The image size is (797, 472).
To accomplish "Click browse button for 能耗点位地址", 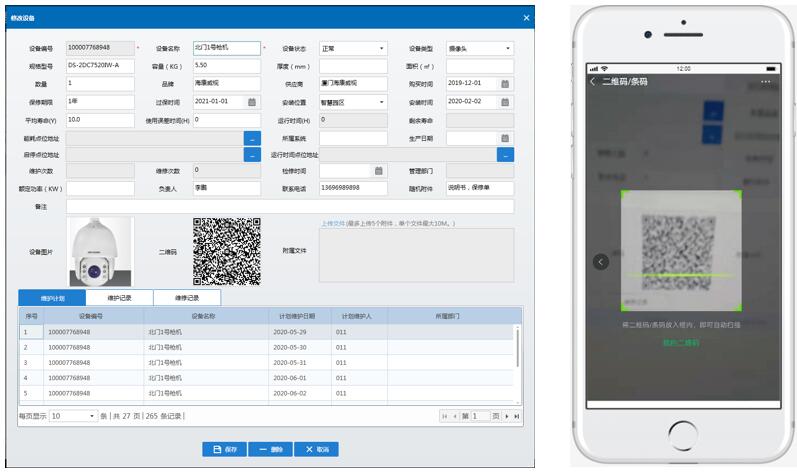I will point(252,138).
